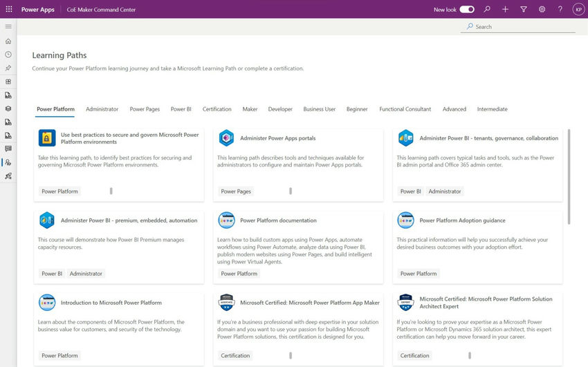Screen dimensions: 588x367
Task: Switch to the Administrator tab
Action: 102,109
